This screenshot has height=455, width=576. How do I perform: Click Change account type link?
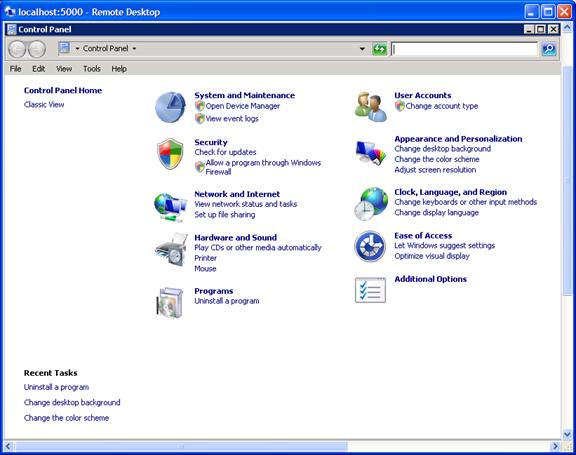pos(442,106)
